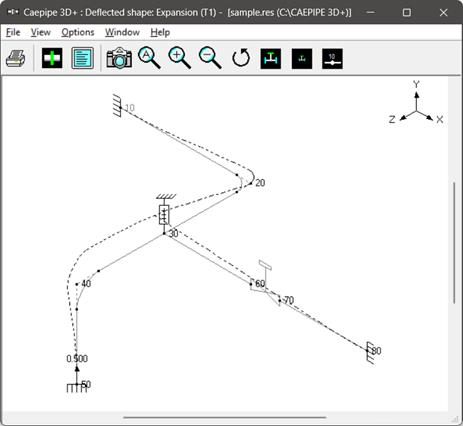Open the Help menu
The height and width of the screenshot is (426, 463).
pos(160,32)
